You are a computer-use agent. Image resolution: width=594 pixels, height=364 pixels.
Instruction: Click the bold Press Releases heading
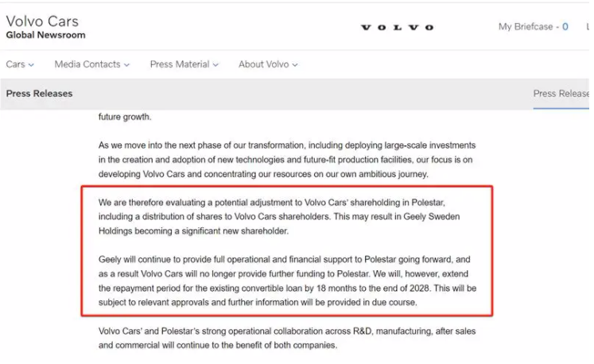point(39,94)
